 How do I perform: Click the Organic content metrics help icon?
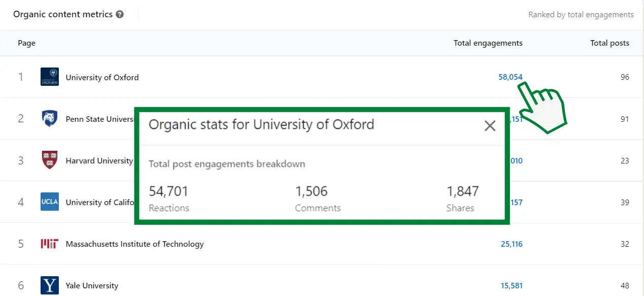(120, 14)
